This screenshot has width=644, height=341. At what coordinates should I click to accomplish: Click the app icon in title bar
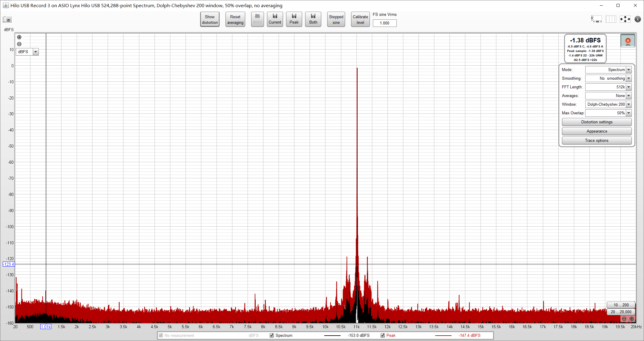(x=6, y=5)
